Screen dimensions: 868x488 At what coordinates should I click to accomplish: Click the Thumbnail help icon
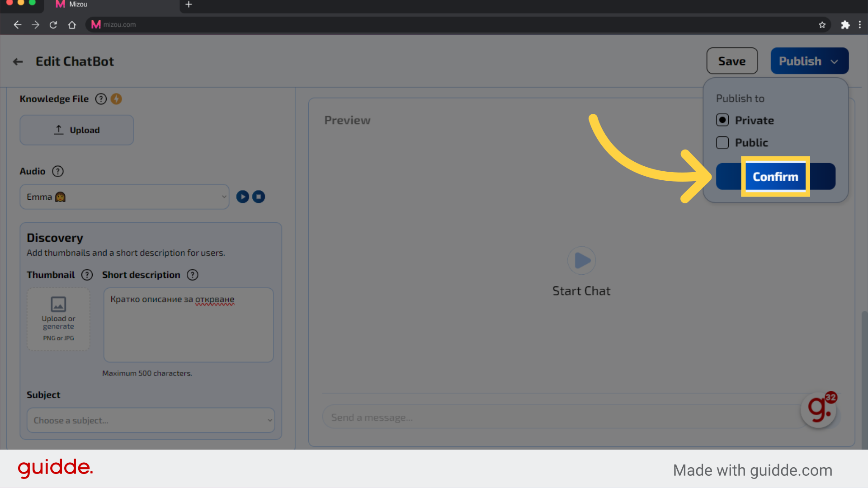[86, 275]
